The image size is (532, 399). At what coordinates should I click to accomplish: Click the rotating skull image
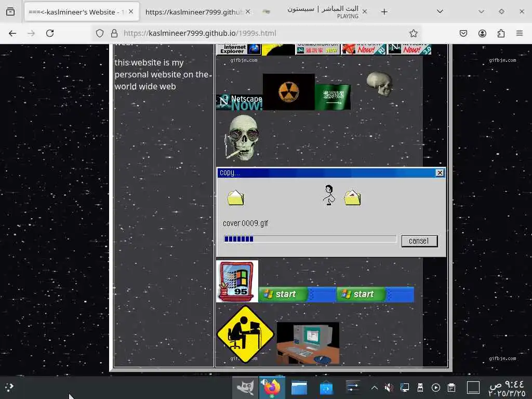point(380,84)
